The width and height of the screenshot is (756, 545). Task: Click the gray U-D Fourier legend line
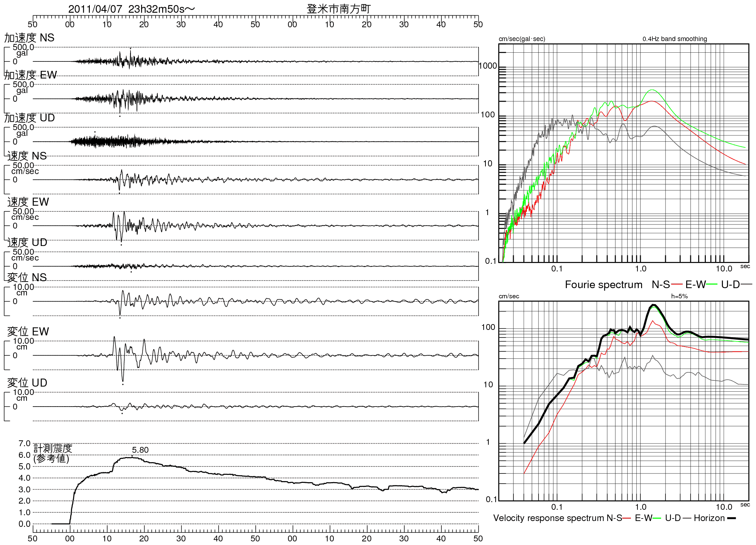746,284
